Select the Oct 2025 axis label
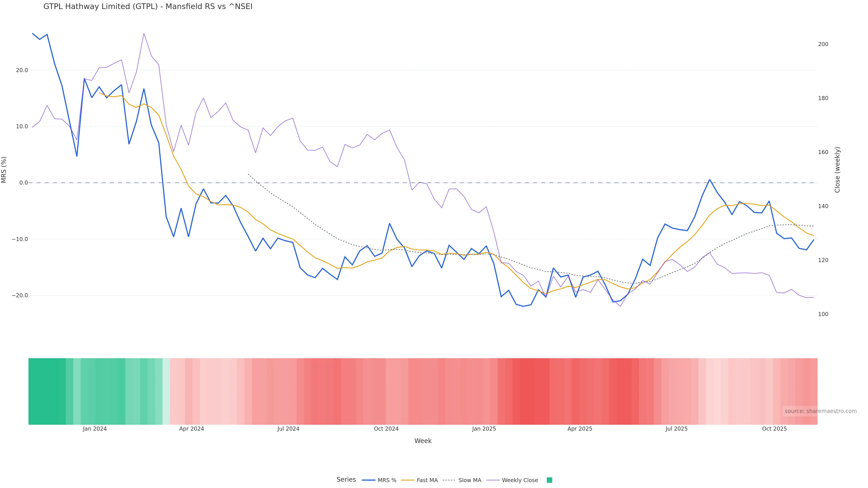This screenshot has width=868, height=488. point(774,429)
